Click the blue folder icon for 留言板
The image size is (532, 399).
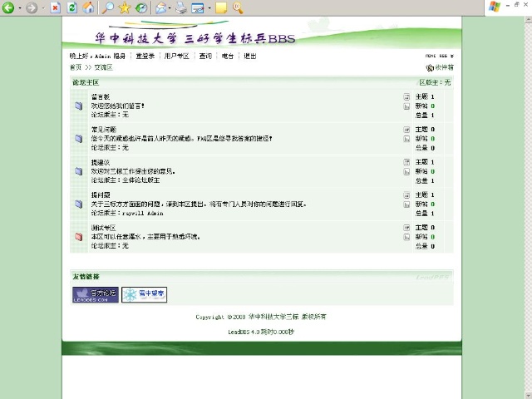(x=79, y=106)
